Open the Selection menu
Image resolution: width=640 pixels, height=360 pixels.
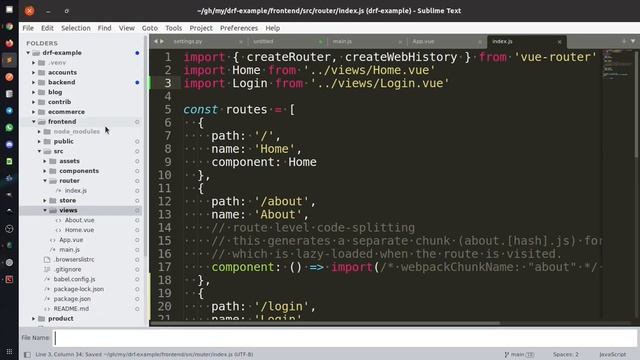[76, 28]
